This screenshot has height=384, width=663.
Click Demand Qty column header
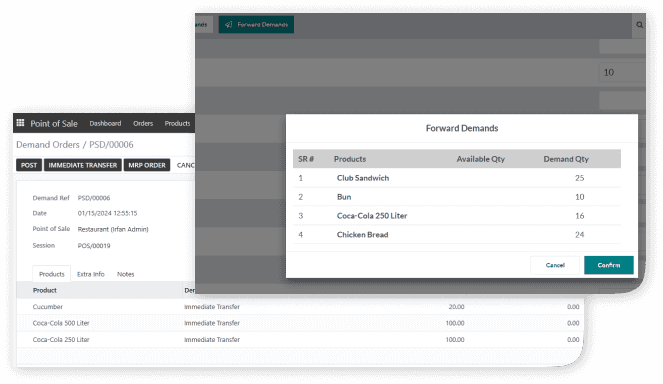point(566,159)
